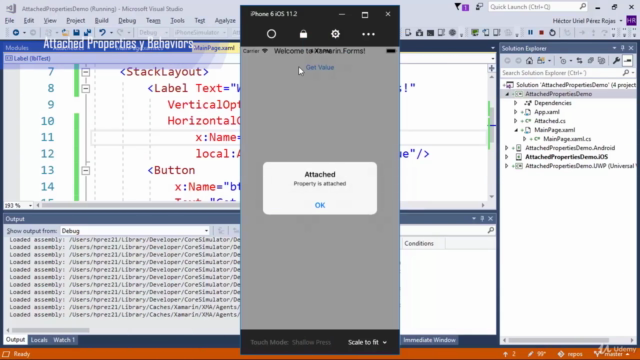
Task: Click the Android device log toolbar icon
Action: (441, 33)
